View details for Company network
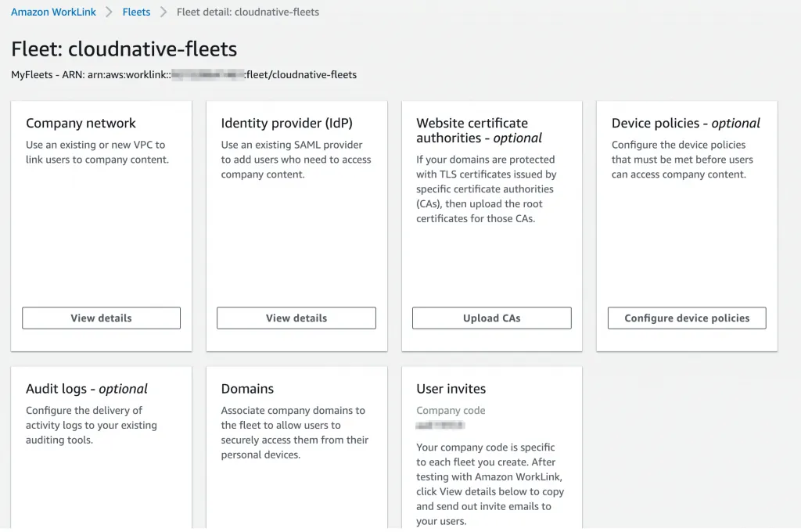This screenshot has height=532, width=801. point(101,318)
